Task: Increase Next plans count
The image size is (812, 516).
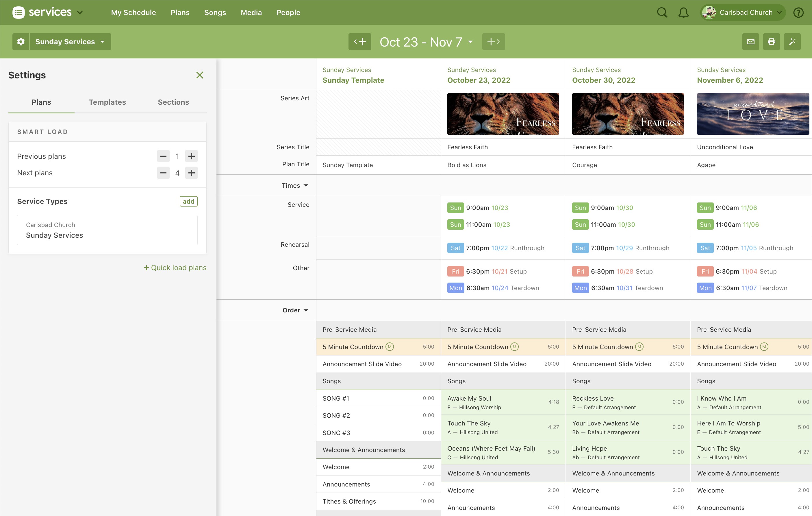Action: click(191, 173)
